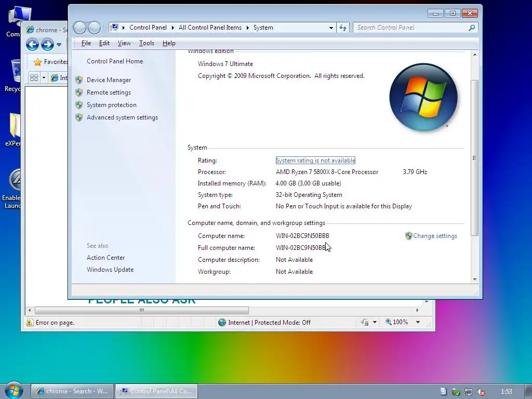Go forward in Control Panel window
Image resolution: width=532 pixels, height=399 pixels.
click(x=95, y=28)
